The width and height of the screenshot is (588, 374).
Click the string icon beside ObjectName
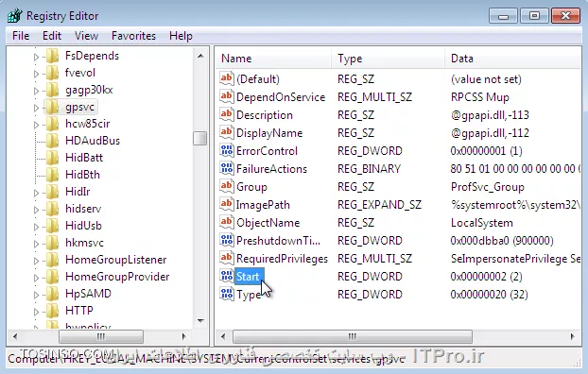[227, 223]
